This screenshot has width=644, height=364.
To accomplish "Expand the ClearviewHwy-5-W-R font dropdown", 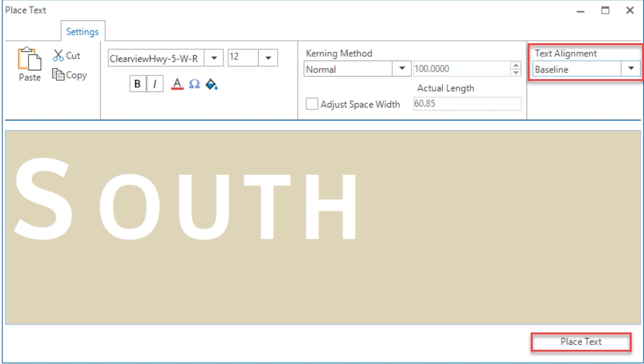I will click(213, 58).
